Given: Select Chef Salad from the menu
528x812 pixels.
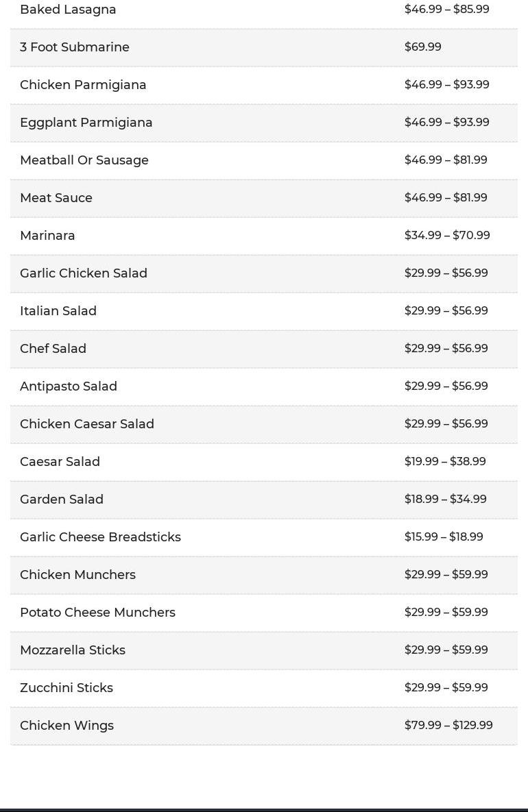Looking at the screenshot, I should point(53,349).
